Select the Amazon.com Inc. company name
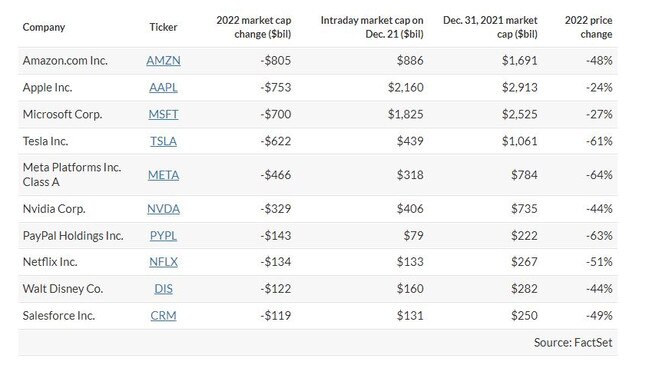 (x=65, y=61)
